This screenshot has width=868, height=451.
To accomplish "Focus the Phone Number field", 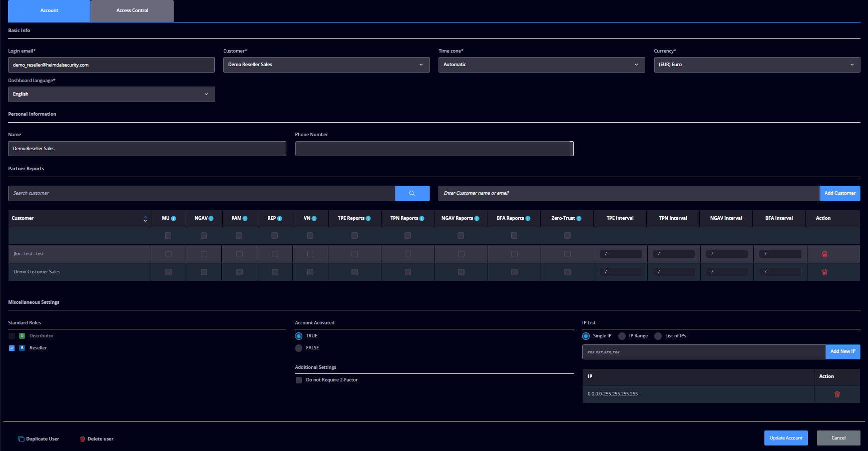I will [434, 149].
